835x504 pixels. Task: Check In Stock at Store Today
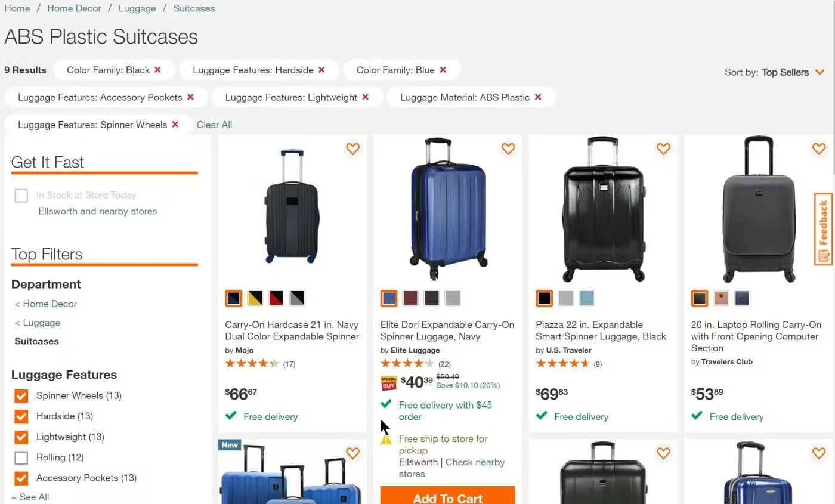[21, 196]
